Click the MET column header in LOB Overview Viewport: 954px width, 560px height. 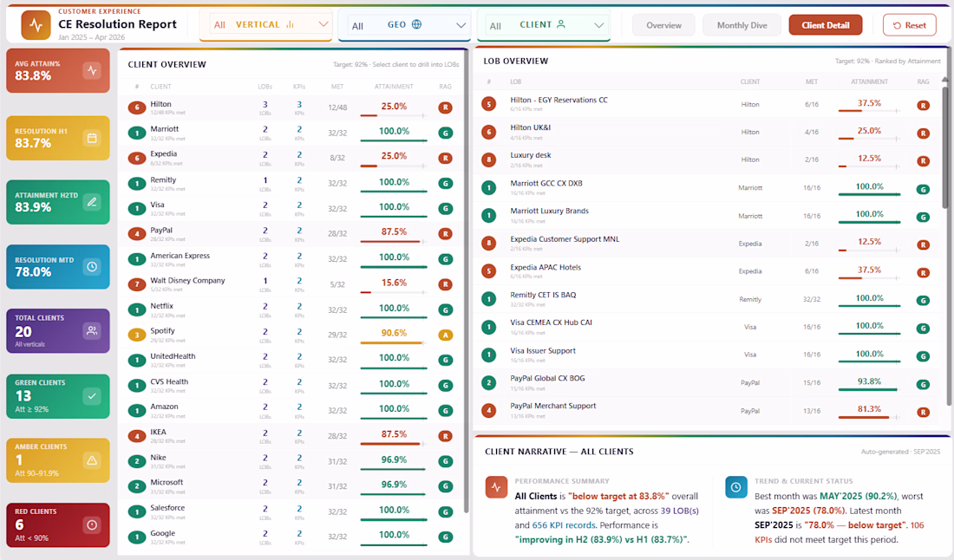[x=812, y=81]
